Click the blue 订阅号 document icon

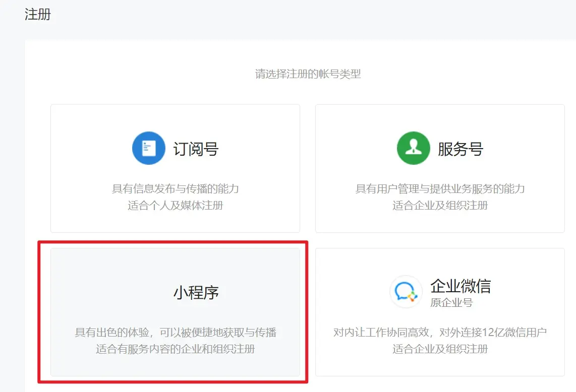(x=148, y=148)
